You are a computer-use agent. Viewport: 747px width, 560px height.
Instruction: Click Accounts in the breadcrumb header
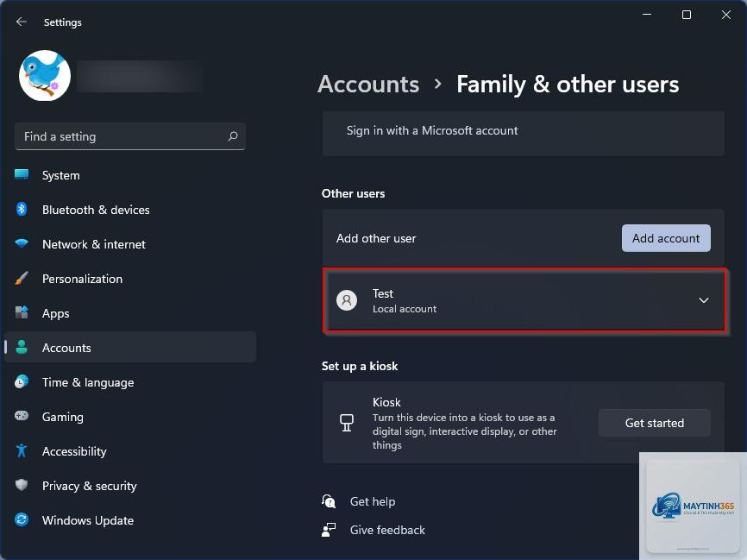pos(368,85)
